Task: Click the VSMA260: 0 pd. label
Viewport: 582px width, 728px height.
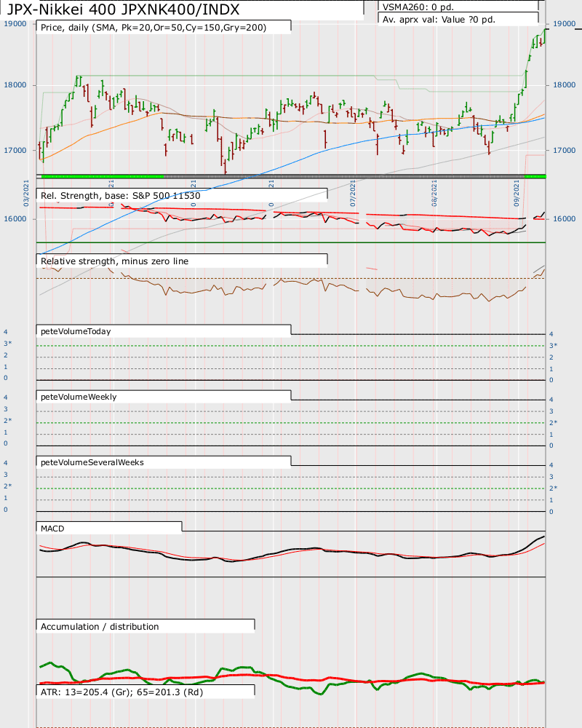Action: tap(418, 7)
